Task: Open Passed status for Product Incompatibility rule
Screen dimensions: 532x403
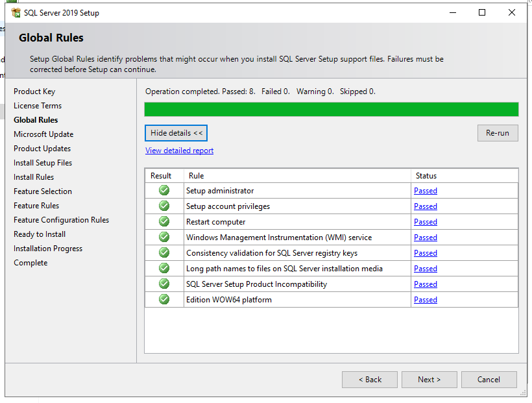Action: (x=426, y=284)
